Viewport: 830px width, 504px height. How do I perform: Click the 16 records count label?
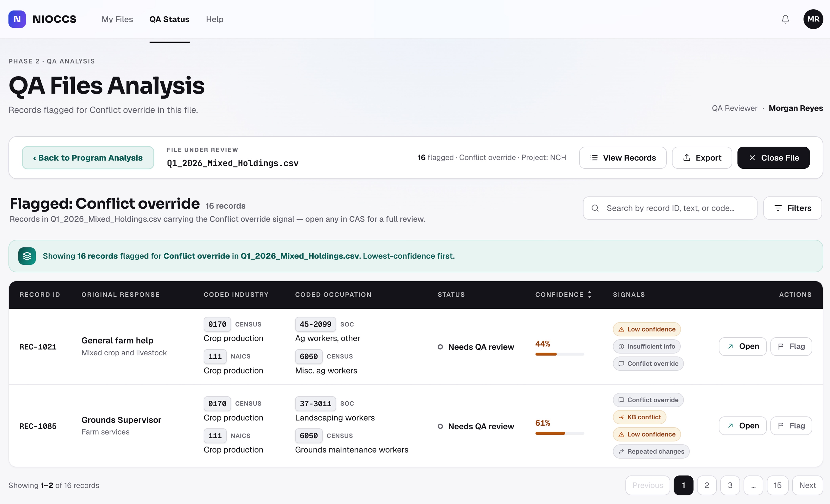[225, 206]
